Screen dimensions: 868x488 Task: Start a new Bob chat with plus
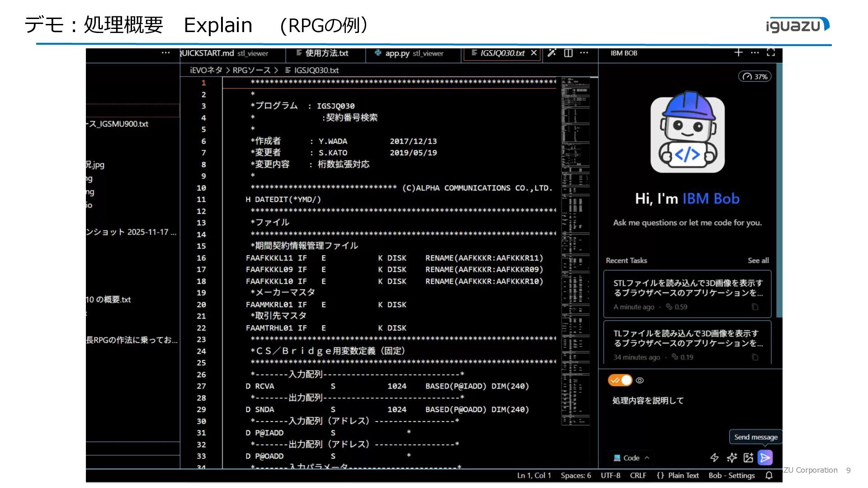[x=738, y=53]
